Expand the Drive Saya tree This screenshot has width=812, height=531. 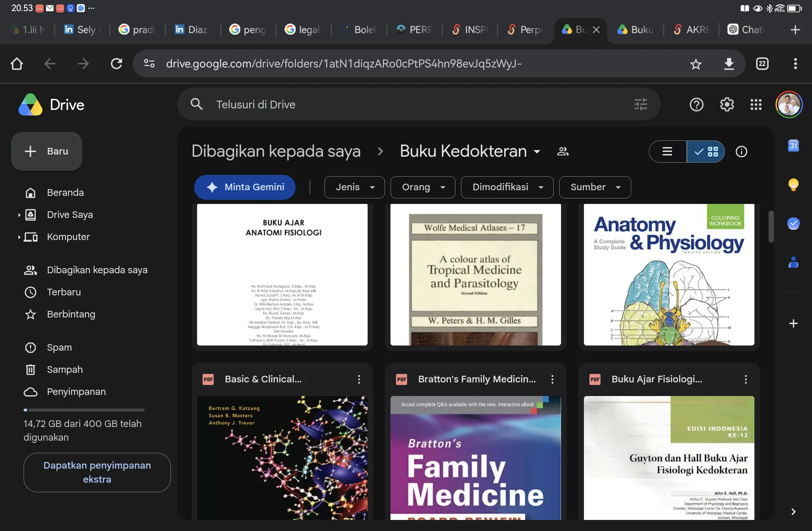pos(19,215)
